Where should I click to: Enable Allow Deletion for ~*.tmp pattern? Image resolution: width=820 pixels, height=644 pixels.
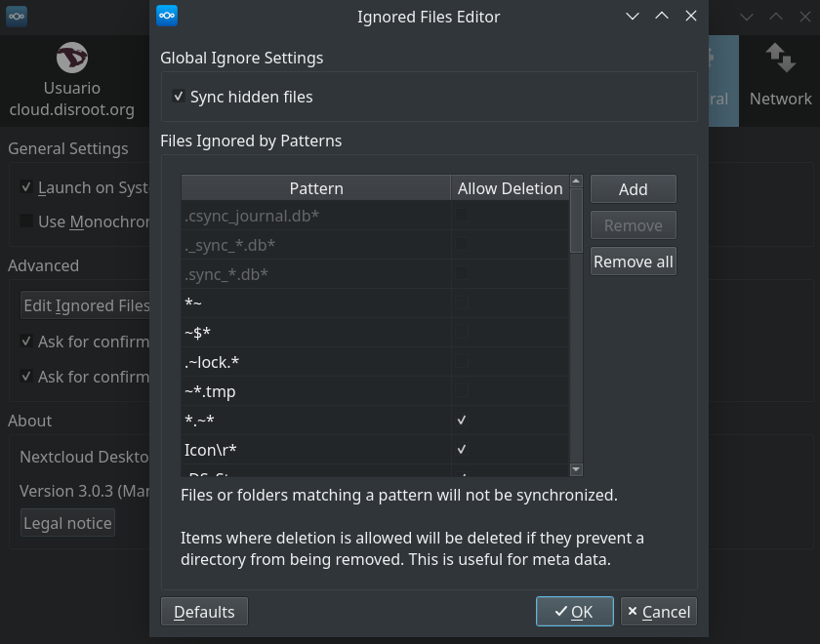(x=462, y=391)
